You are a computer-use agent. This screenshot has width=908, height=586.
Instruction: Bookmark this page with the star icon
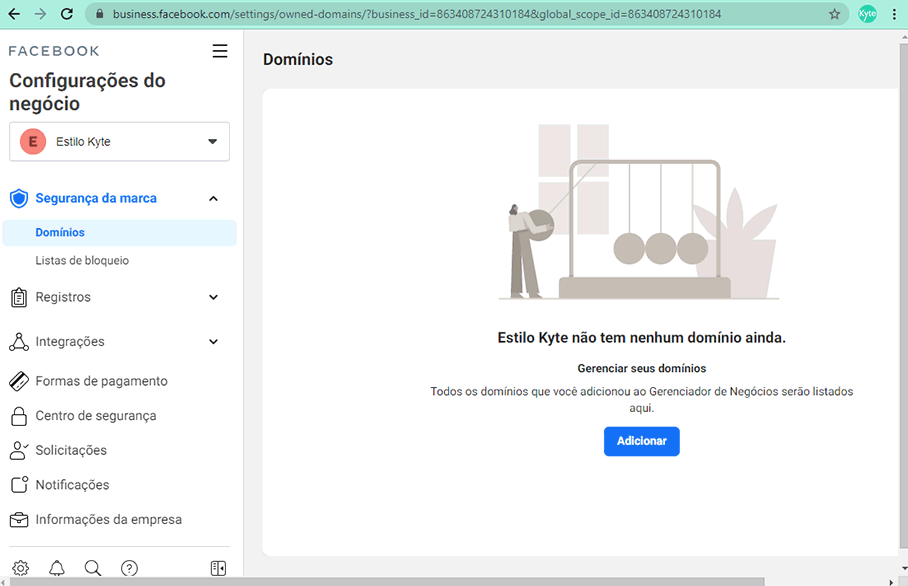pyautogui.click(x=834, y=14)
